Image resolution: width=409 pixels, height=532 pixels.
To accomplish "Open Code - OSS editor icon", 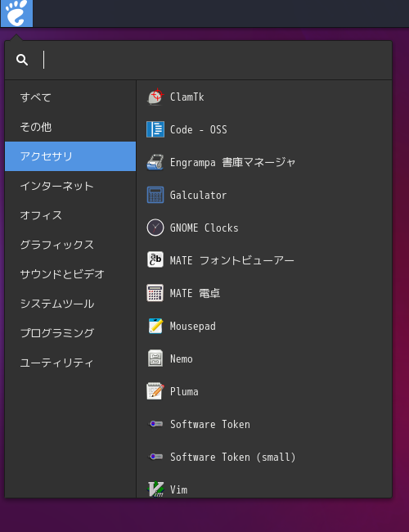I will click(155, 129).
